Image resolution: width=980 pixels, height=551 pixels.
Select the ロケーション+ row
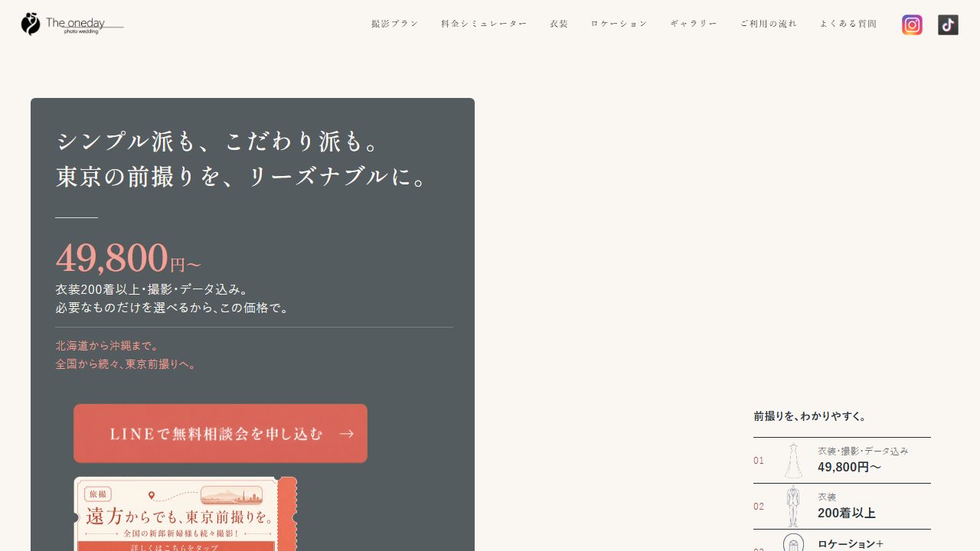click(x=842, y=541)
